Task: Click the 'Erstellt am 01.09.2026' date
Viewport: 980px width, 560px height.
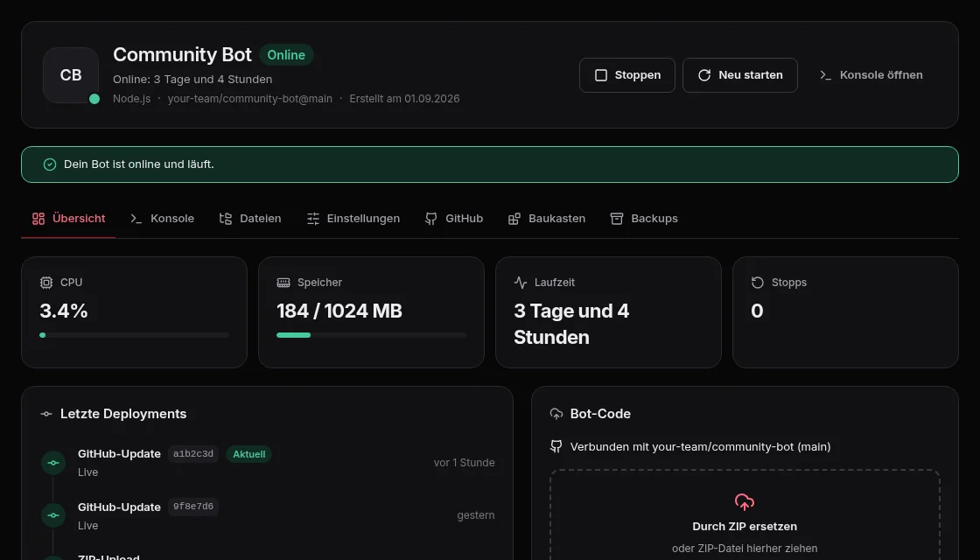Action: click(x=404, y=99)
